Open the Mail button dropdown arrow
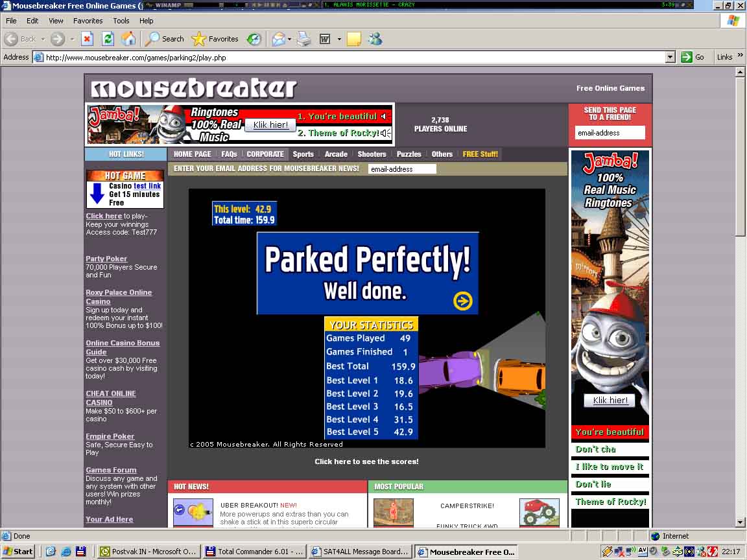747x560 pixels. [289, 39]
